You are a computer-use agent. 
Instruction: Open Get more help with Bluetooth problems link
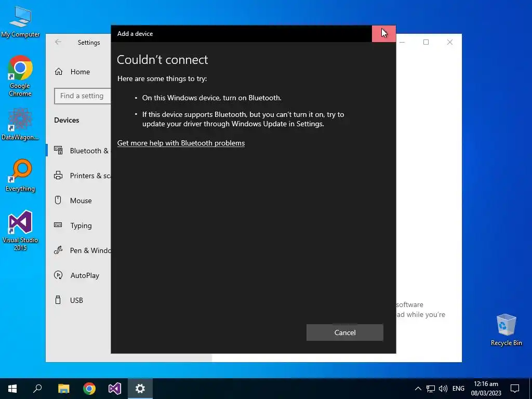pos(181,143)
